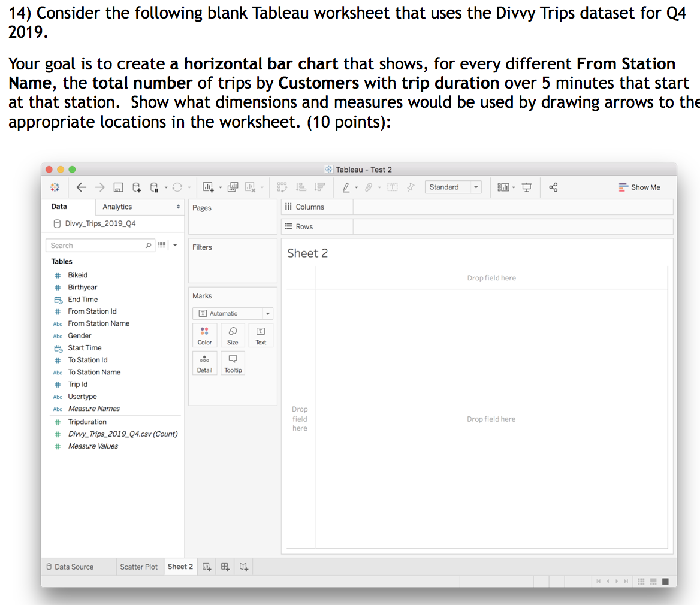Select the Detail shelf on Marks card

click(204, 363)
